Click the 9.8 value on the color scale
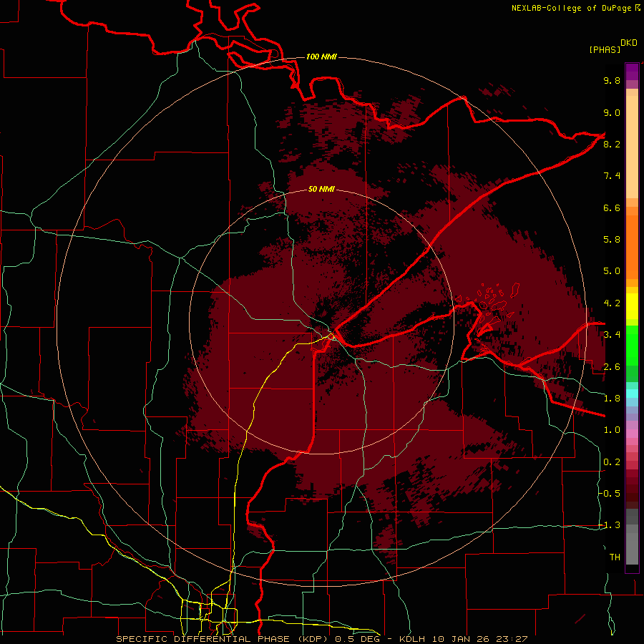 coord(612,80)
